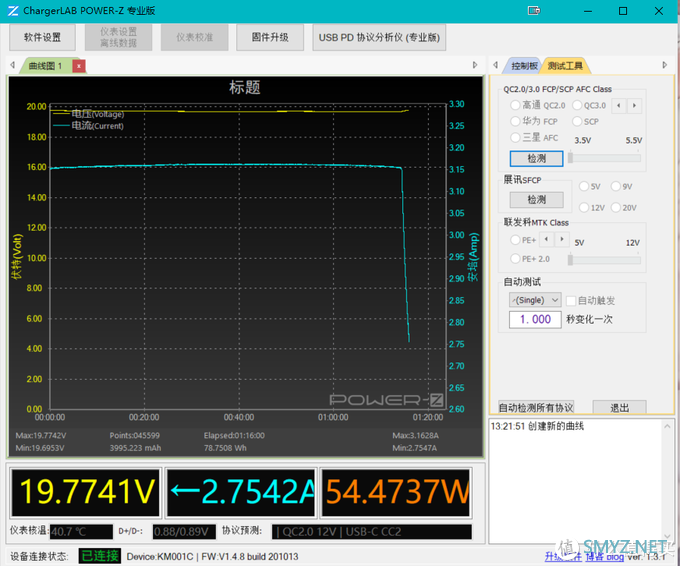
Task: Click the 1.000 seconds interval field
Action: [535, 320]
